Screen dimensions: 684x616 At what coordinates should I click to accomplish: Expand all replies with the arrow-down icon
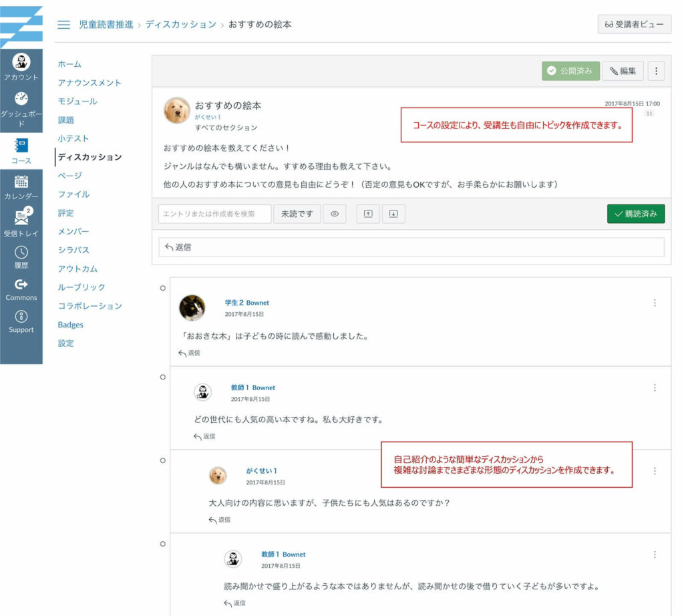pos(393,214)
